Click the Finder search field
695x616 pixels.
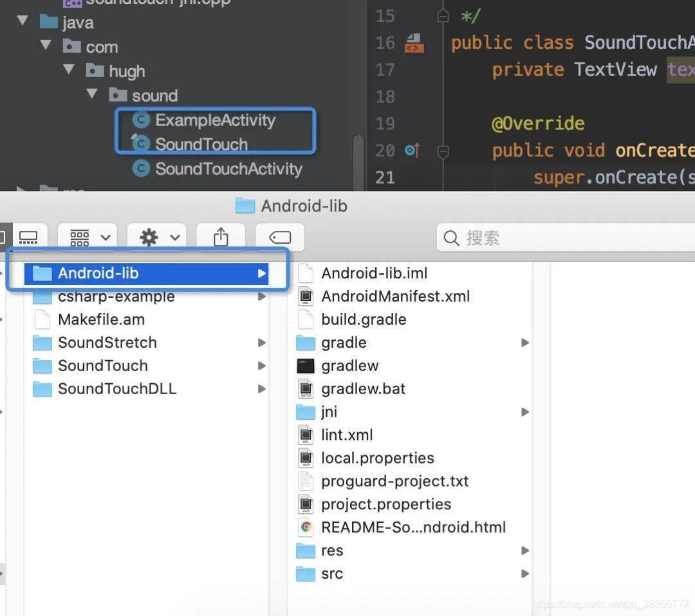tap(566, 238)
